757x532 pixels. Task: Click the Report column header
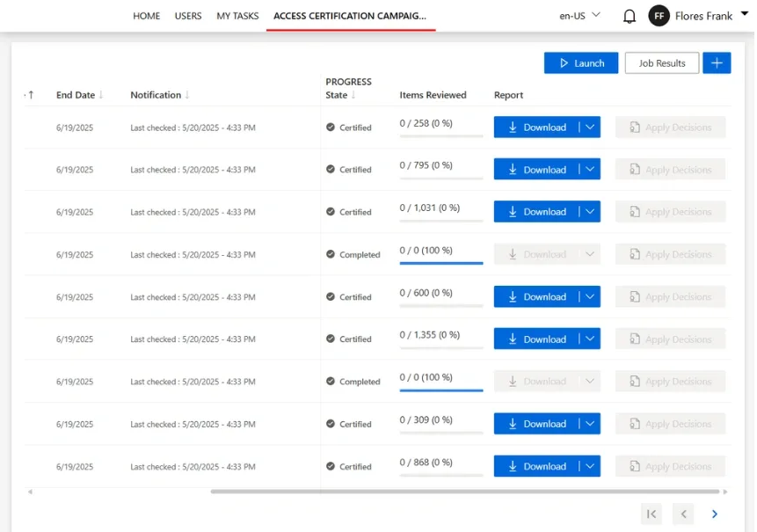click(x=510, y=95)
